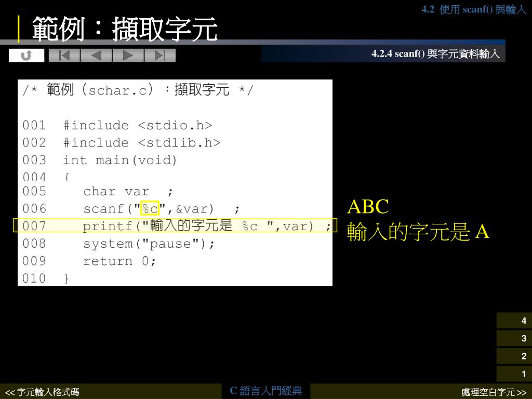Open chapter 2 side tab

click(x=514, y=356)
